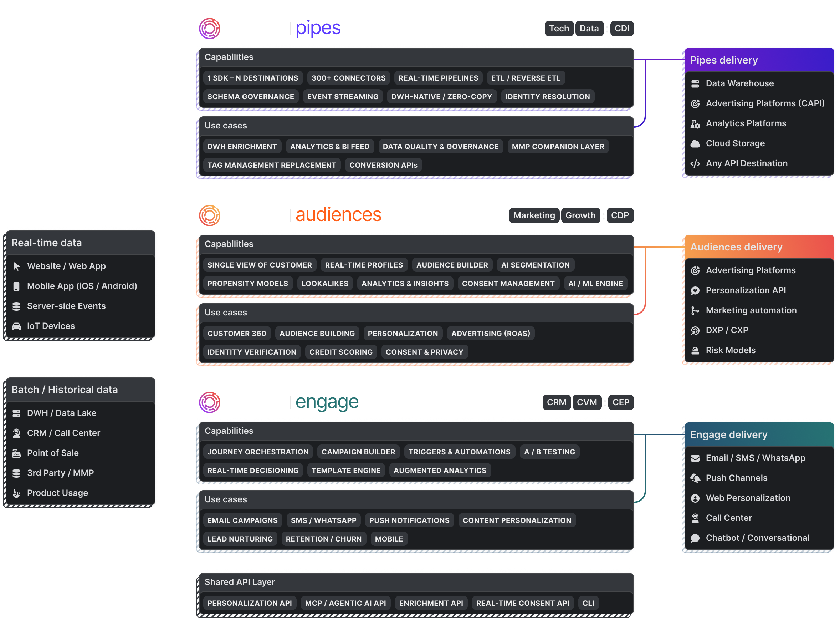Click the IoT Devices icon under Real-time data
Viewport: 840px width, 635px height.
(x=17, y=326)
